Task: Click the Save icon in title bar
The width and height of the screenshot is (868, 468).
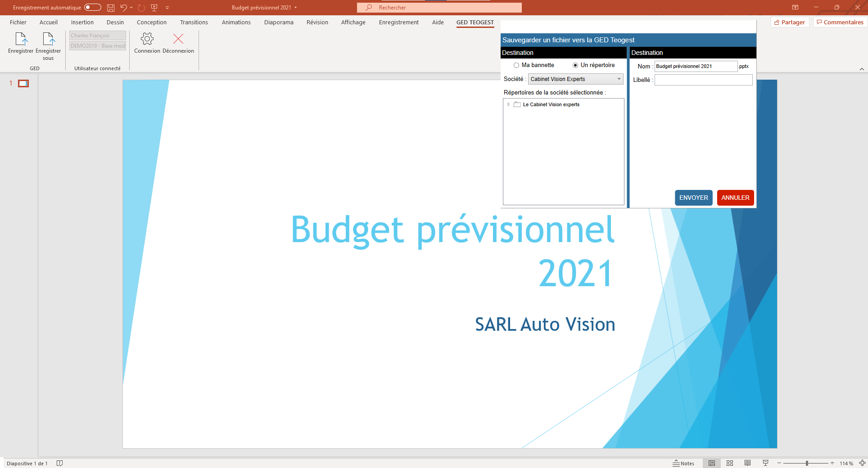Action: coord(111,8)
